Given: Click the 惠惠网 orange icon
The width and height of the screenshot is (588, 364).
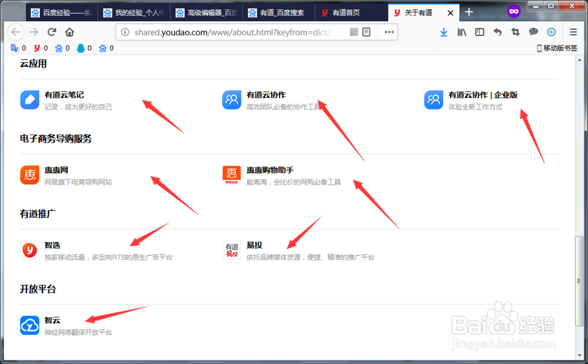Looking at the screenshot, I should coord(29,175).
